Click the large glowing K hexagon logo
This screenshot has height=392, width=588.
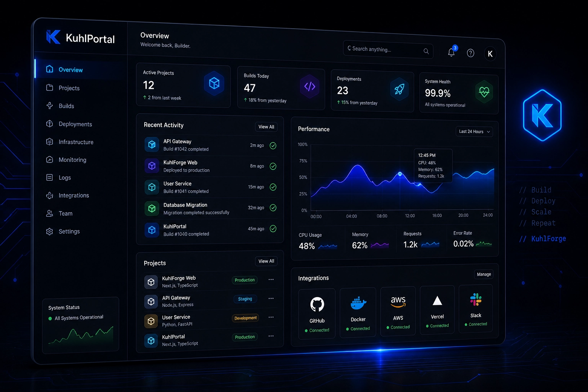coord(542,115)
